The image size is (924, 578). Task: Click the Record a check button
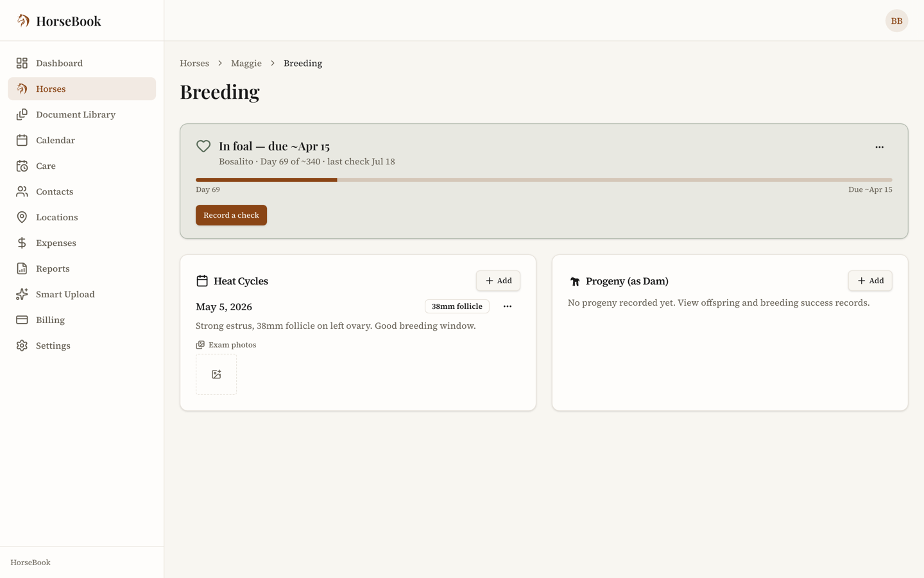point(231,215)
